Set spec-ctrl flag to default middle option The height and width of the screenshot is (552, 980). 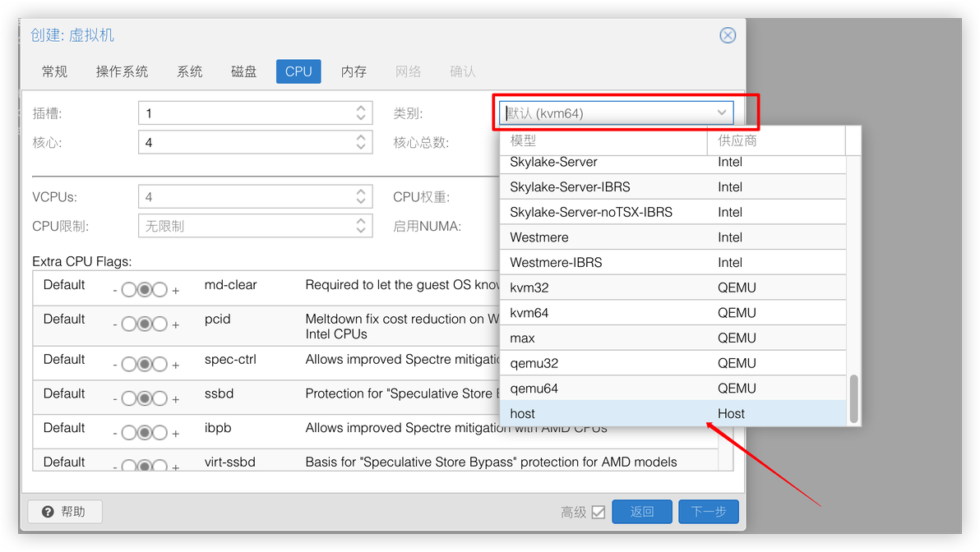coord(145,364)
